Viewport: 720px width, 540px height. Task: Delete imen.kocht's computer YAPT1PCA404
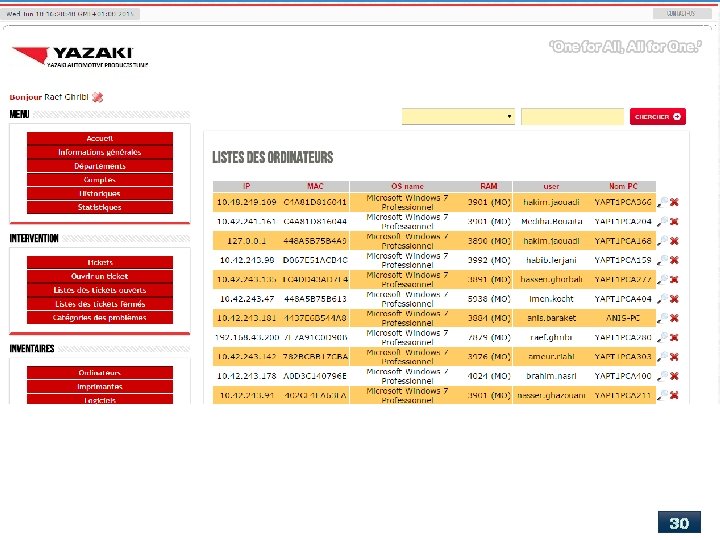(674, 298)
